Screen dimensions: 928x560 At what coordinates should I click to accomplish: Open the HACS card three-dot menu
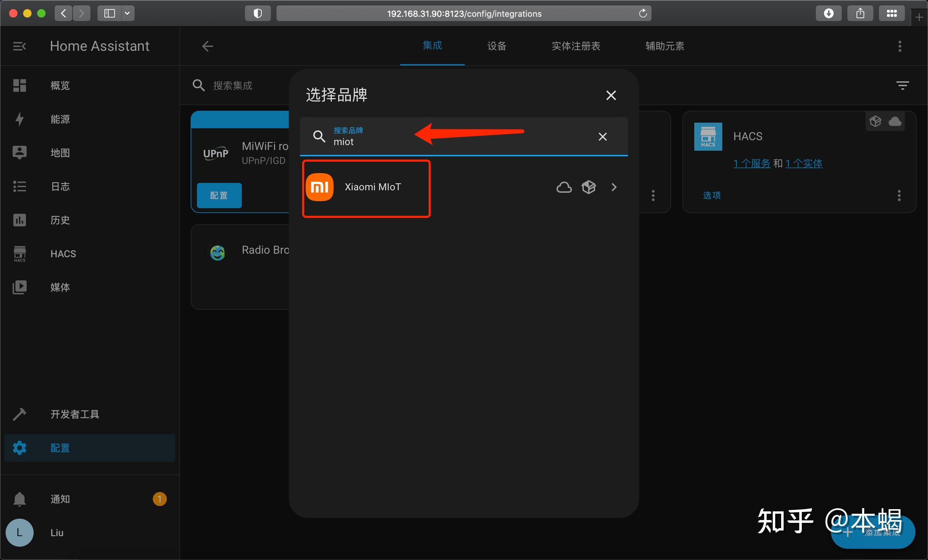pos(899,196)
